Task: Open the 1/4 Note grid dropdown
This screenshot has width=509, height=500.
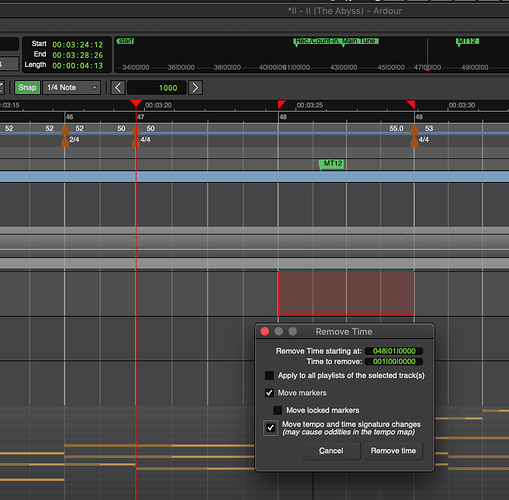Action: pos(72,88)
